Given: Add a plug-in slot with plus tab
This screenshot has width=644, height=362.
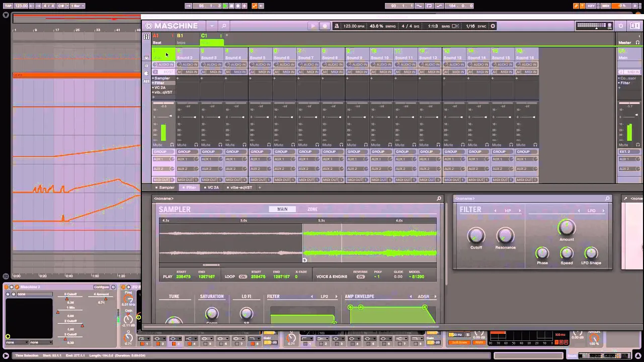Looking at the screenshot, I should point(260,188).
